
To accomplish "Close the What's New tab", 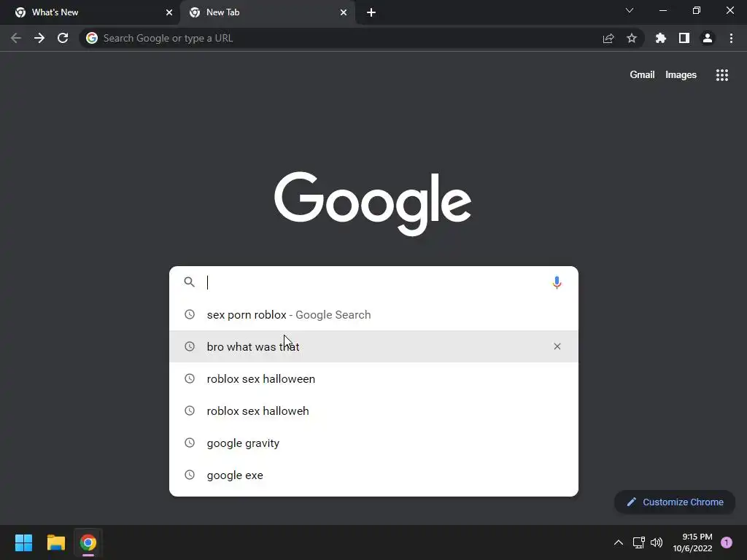I will pos(169,12).
